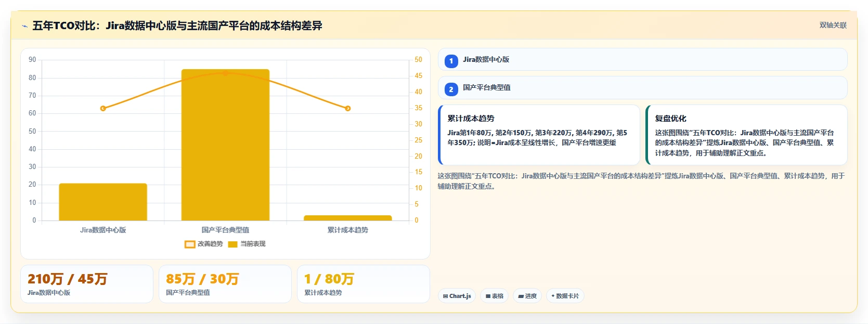Click the number 1 badge for Jira数据中心版
868x324 pixels.
pyautogui.click(x=451, y=61)
